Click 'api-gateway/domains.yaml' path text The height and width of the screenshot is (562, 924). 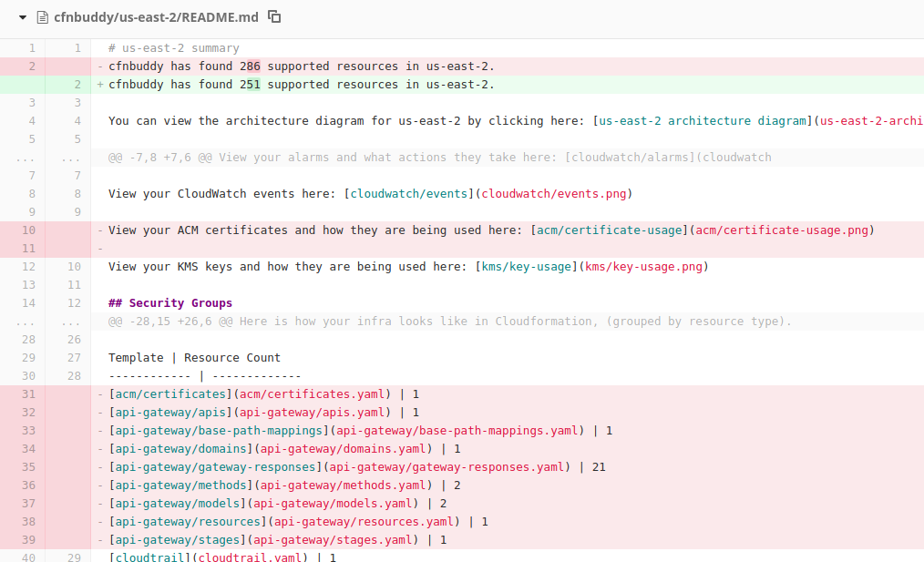coord(343,449)
